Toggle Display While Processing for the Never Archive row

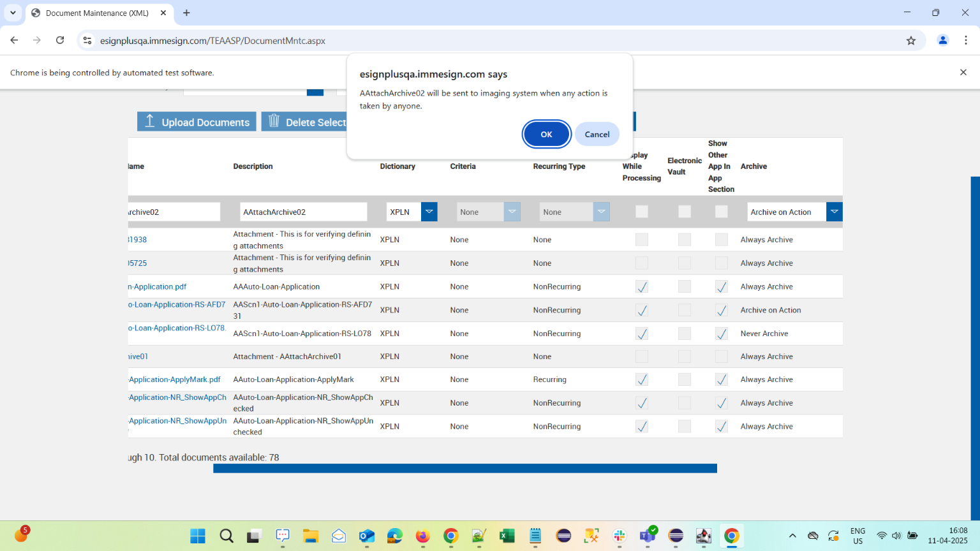(x=642, y=334)
